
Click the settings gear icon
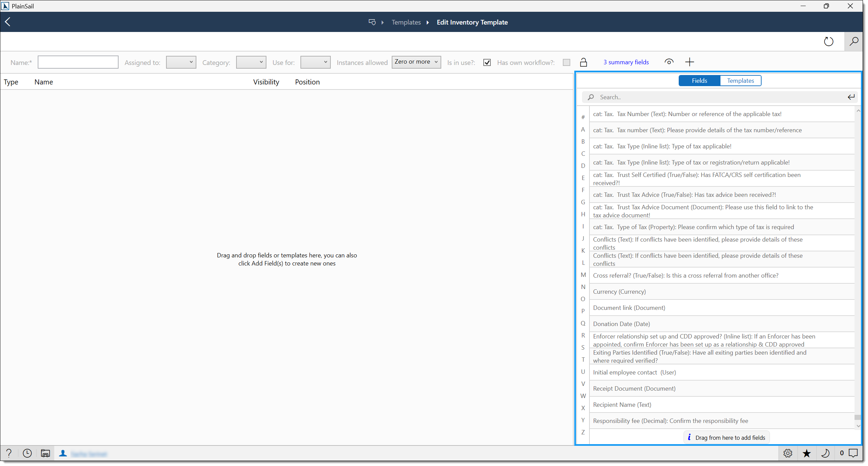pyautogui.click(x=787, y=453)
